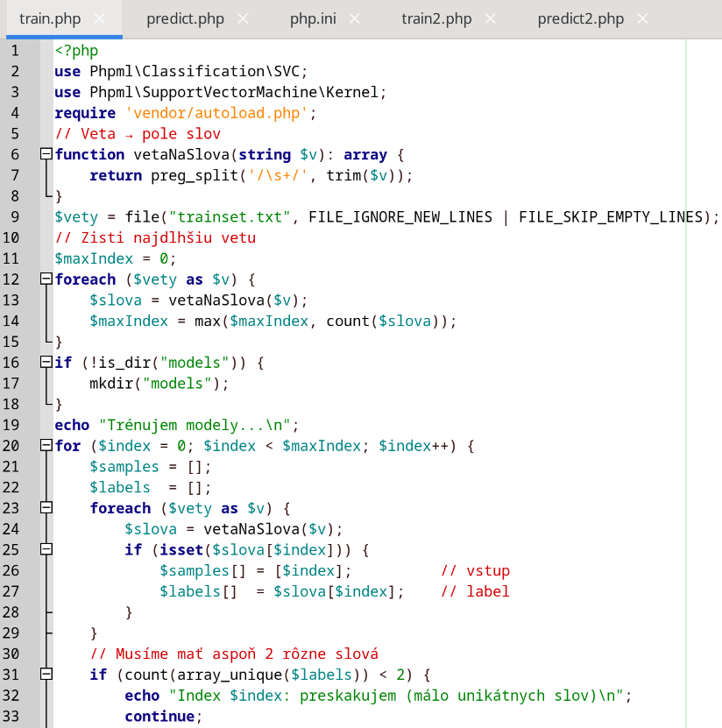Viewport: 722px width, 728px height.
Task: Fold the inner foreach on line 23
Action: pos(46,508)
